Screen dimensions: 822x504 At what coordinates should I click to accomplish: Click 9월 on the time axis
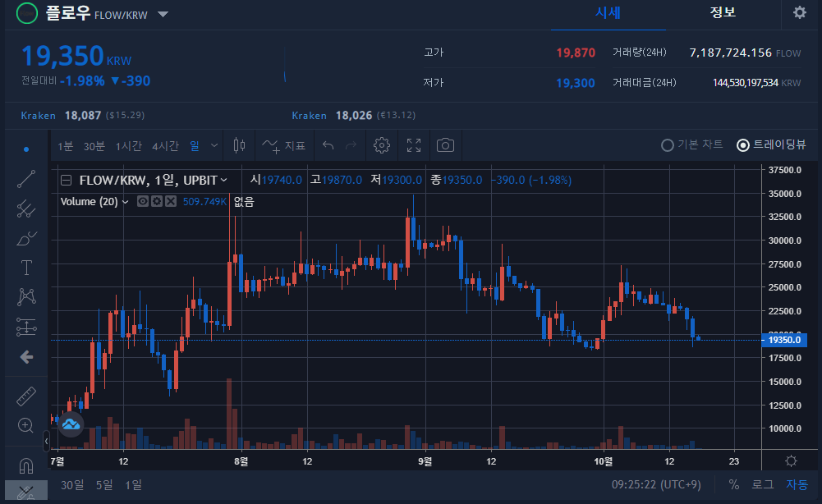[x=425, y=461]
